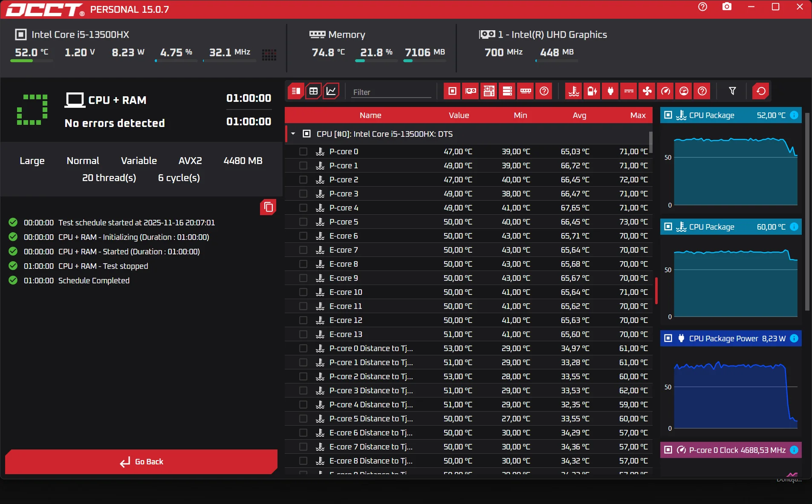
Task: Click the Intel Core i5-13500HX header label
Action: (80, 35)
